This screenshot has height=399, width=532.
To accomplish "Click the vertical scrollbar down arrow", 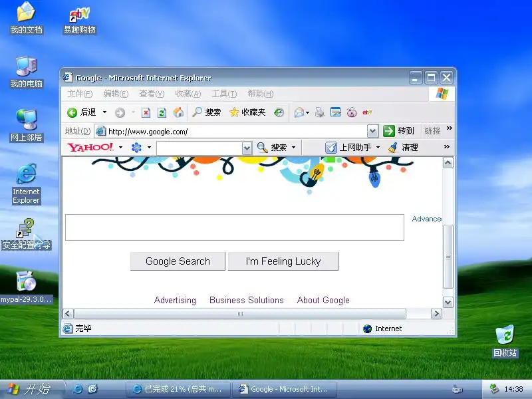I will pyautogui.click(x=448, y=302).
